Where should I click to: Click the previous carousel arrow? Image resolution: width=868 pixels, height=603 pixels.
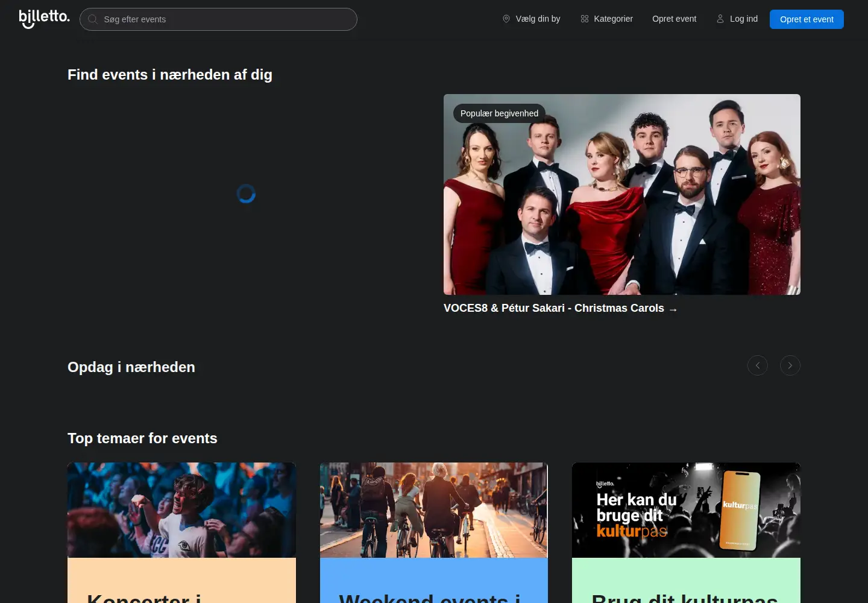point(758,365)
